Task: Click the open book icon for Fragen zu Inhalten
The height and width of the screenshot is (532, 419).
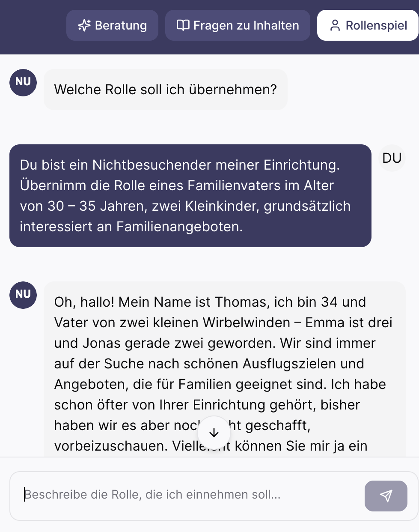Action: (183, 25)
